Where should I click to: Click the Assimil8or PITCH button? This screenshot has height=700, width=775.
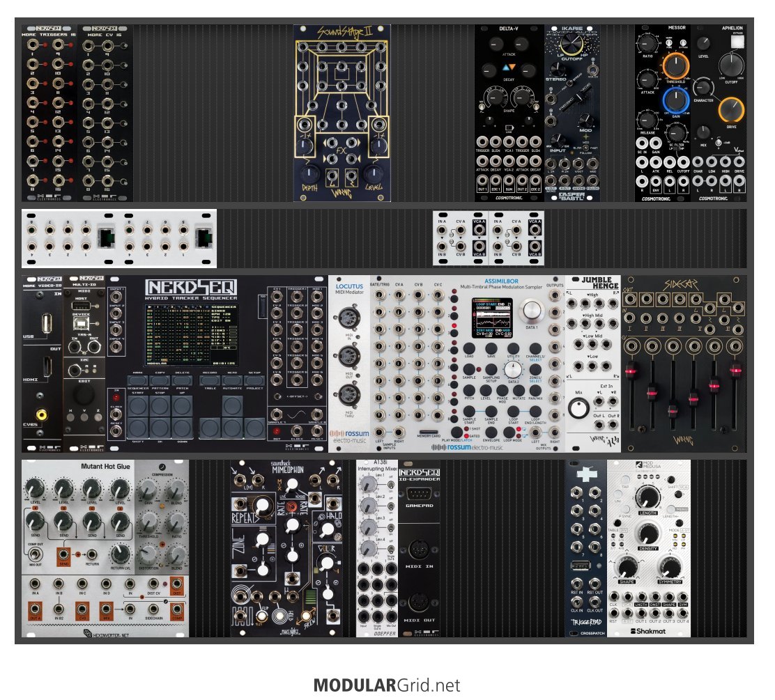pyautogui.click(x=468, y=390)
